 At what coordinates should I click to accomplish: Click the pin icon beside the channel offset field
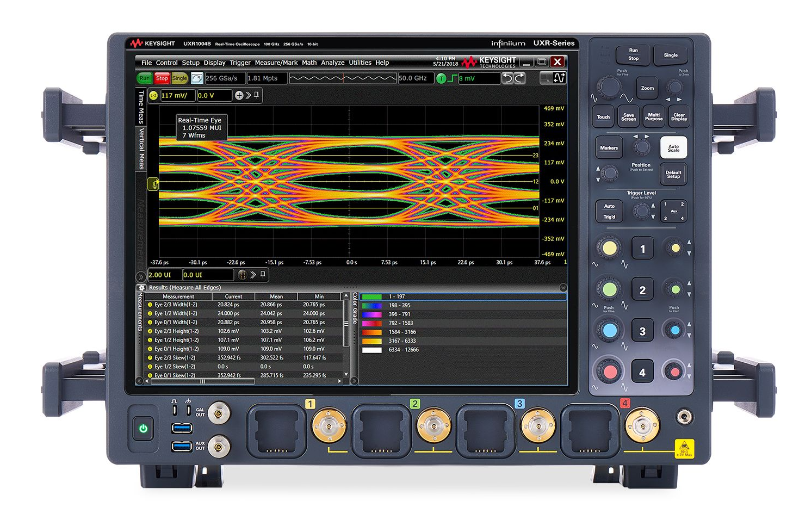pyautogui.click(x=257, y=96)
